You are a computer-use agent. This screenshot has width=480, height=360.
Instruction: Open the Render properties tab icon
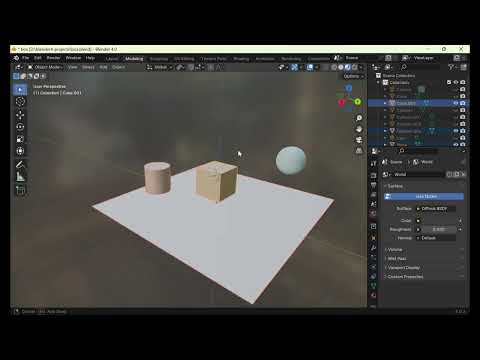coord(373,175)
